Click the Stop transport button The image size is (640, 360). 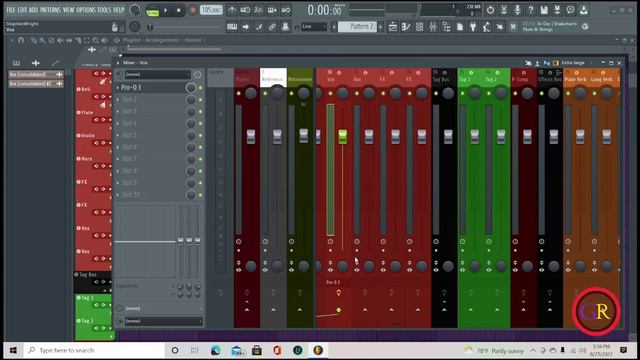179,10
